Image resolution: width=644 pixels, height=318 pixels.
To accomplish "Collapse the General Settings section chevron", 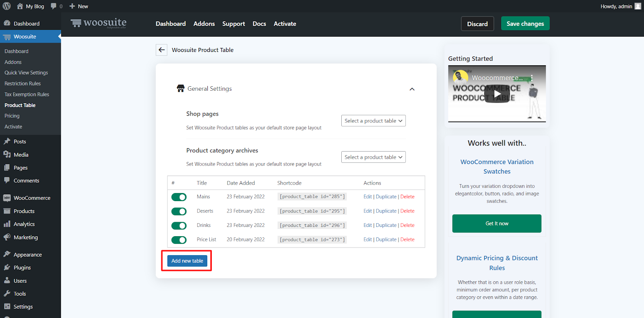I will pyautogui.click(x=412, y=89).
